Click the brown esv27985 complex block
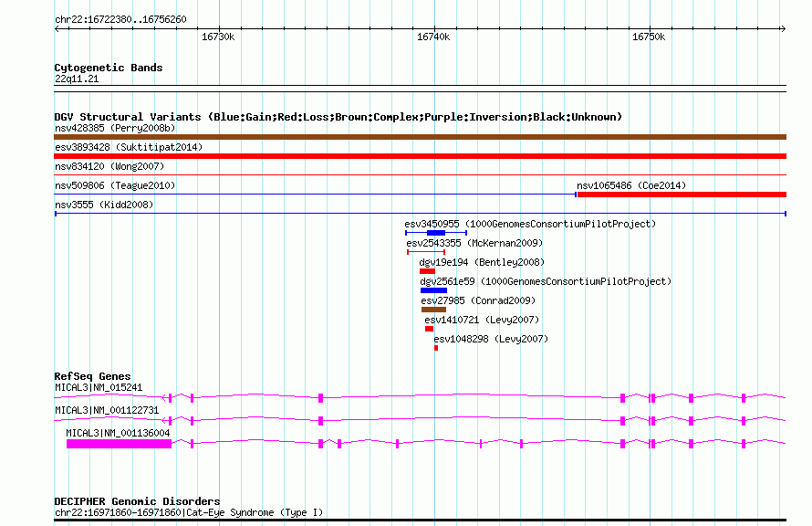Viewport: 812px width, 526px height. (433, 310)
